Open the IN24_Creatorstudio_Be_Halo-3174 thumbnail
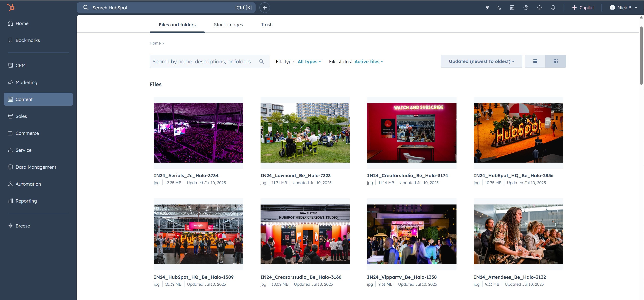Image resolution: width=644 pixels, height=300 pixels. [x=412, y=133]
